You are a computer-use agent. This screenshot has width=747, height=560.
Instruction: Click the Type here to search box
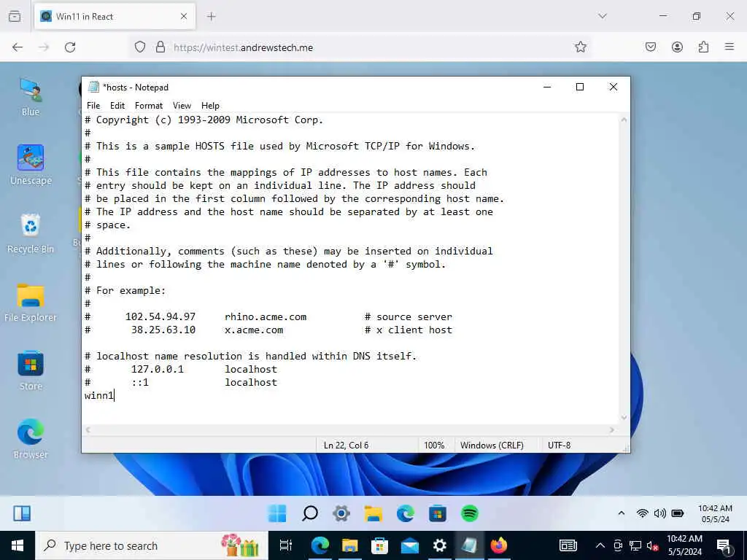[152, 545]
